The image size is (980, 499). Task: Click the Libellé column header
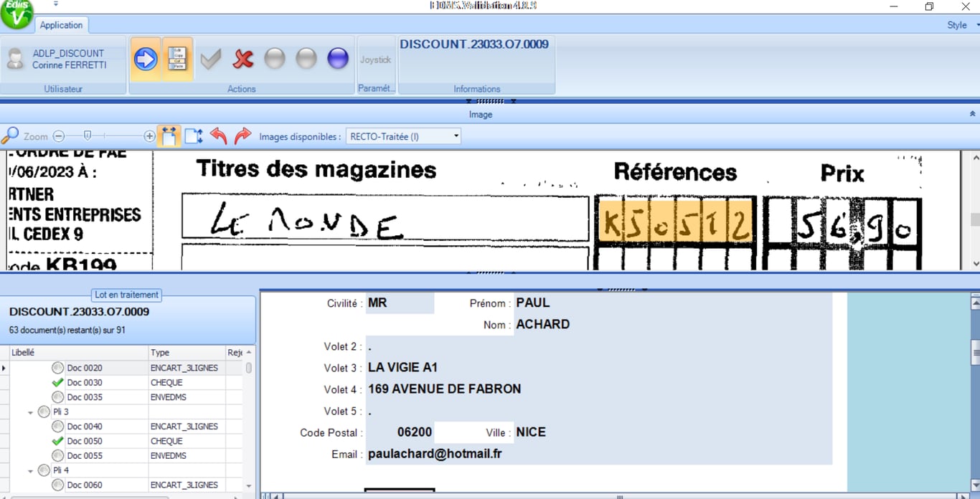click(x=78, y=353)
